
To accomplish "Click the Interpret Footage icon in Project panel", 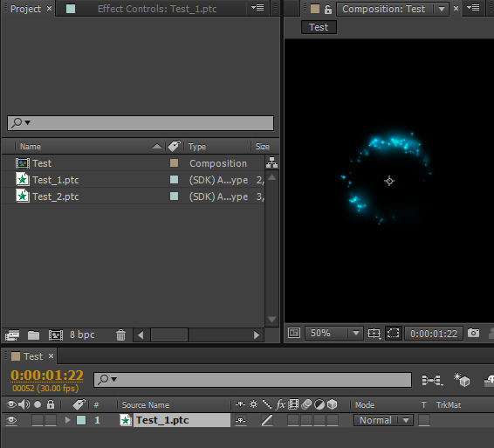I will pyautogui.click(x=12, y=334).
